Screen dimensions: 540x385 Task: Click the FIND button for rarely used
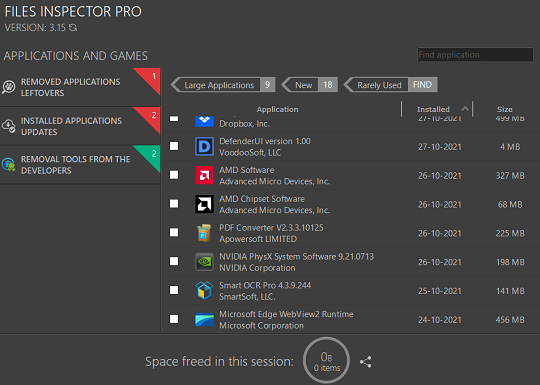[423, 85]
